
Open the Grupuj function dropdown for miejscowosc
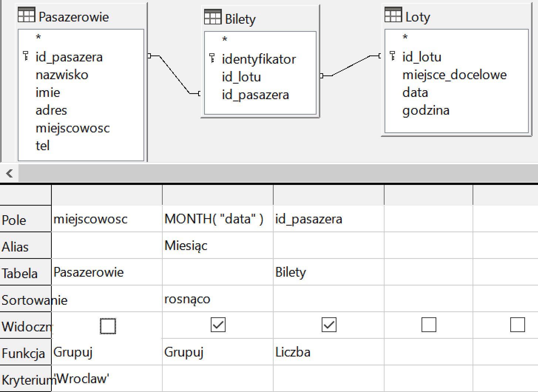106,352
